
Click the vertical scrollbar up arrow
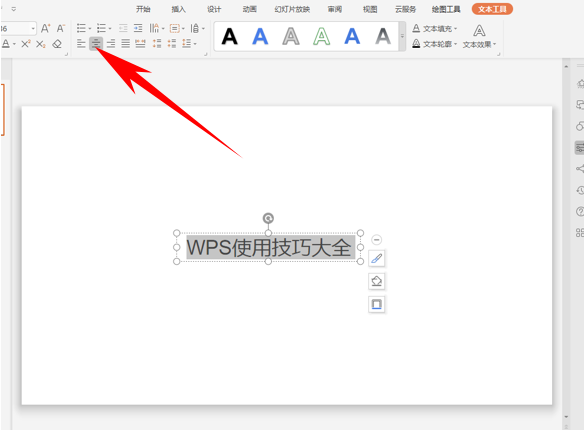click(x=566, y=66)
